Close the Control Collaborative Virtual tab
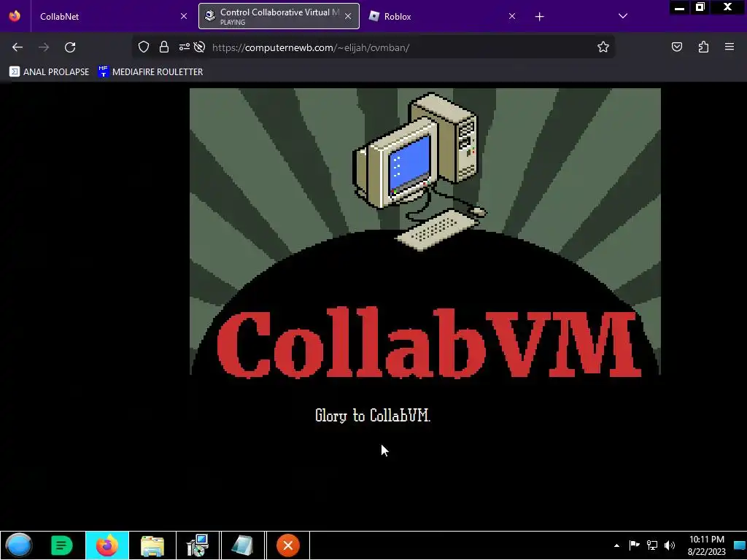 (348, 16)
